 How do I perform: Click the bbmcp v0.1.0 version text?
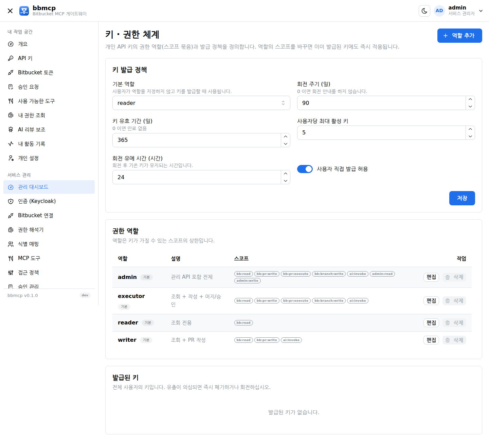click(x=23, y=296)
